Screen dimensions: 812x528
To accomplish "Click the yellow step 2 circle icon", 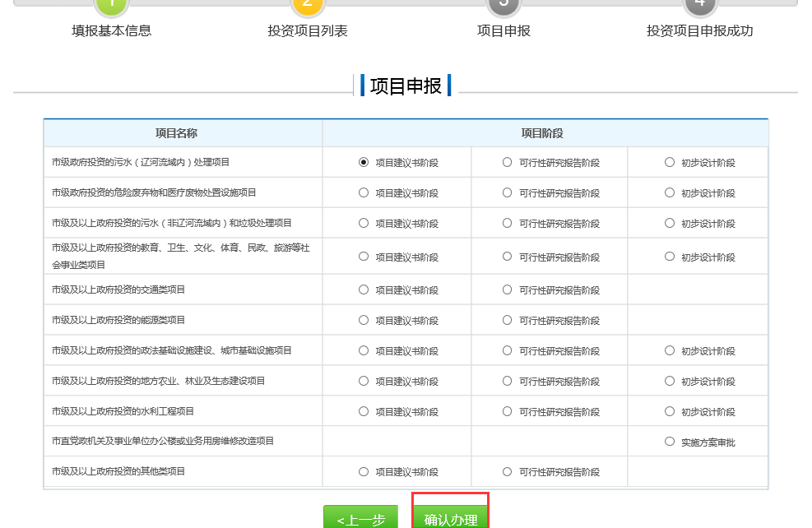I will pos(307,4).
